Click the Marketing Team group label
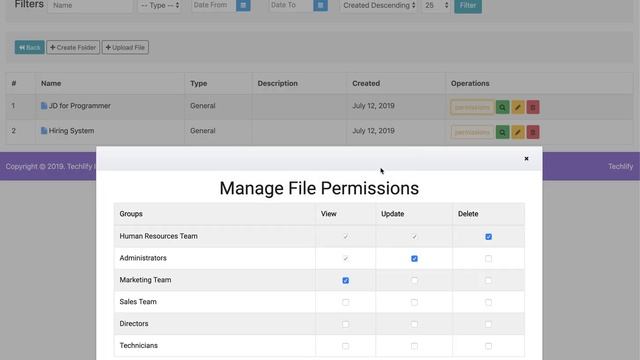This screenshot has width=640, height=360. coord(145,280)
